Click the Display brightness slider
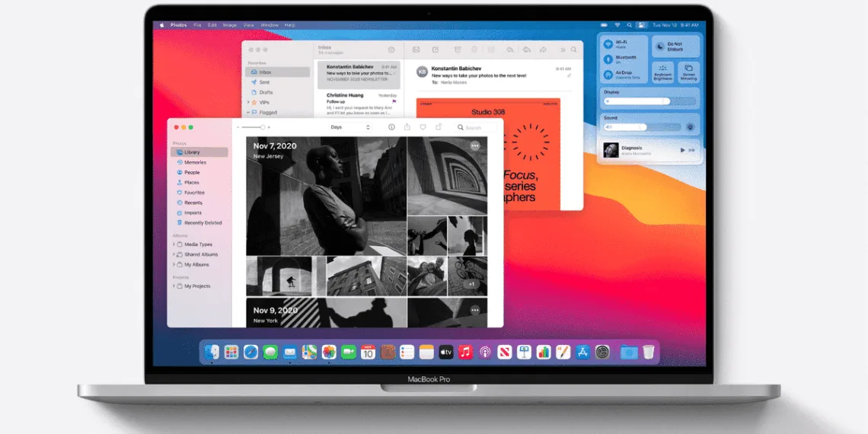 636,101
